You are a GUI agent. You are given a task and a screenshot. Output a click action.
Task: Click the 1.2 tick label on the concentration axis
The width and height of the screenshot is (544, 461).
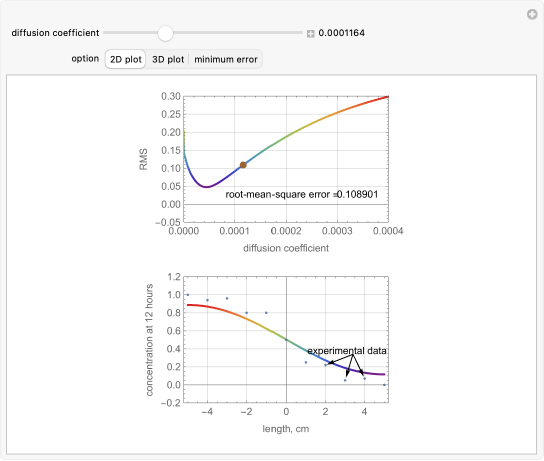pyautogui.click(x=174, y=277)
